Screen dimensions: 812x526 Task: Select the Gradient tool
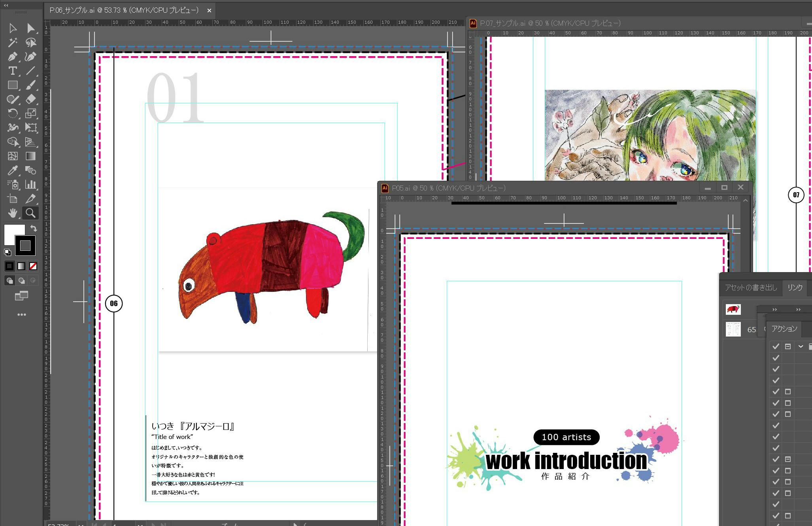(x=30, y=156)
